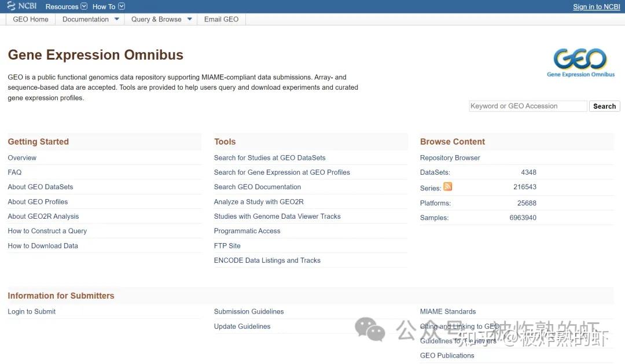This screenshot has width=625, height=364.
Task: Expand the Documentation menu arrow
Action: (x=117, y=19)
